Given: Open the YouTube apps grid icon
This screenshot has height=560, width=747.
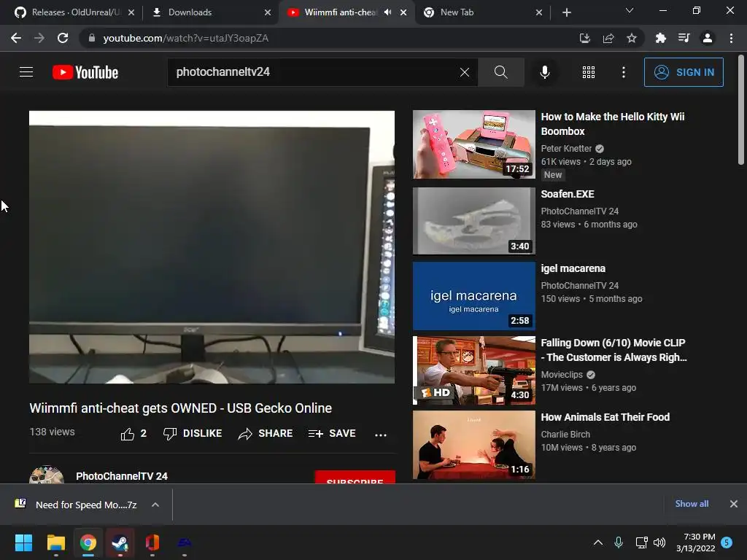Looking at the screenshot, I should [589, 72].
